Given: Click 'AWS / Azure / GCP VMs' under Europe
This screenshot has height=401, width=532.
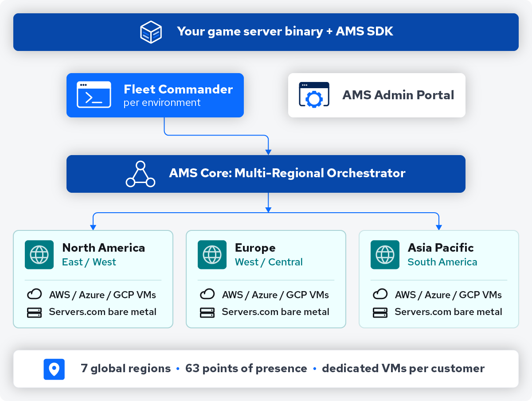Looking at the screenshot, I should click(276, 295).
